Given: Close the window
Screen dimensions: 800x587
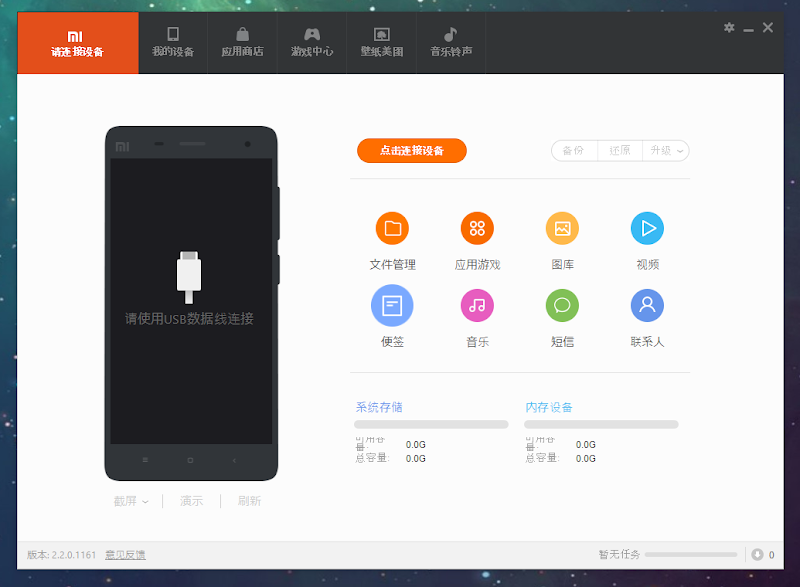Looking at the screenshot, I should (x=768, y=28).
